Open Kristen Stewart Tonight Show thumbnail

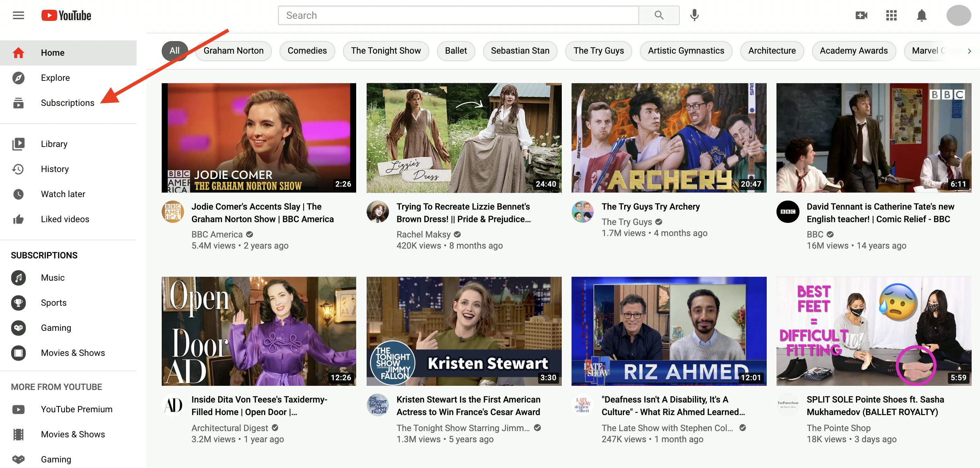pos(464,331)
